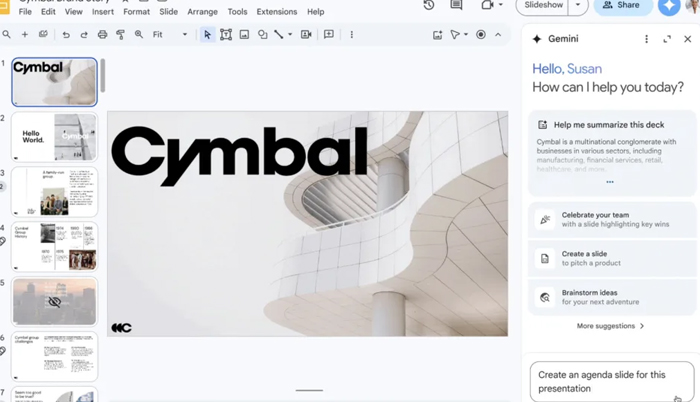This screenshot has height=402, width=700.
Task: Print the presentation
Action: coord(102,34)
